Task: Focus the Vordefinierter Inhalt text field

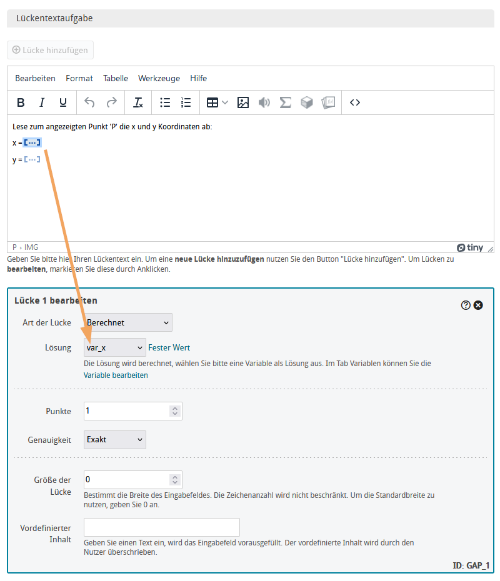Action: tap(162, 527)
